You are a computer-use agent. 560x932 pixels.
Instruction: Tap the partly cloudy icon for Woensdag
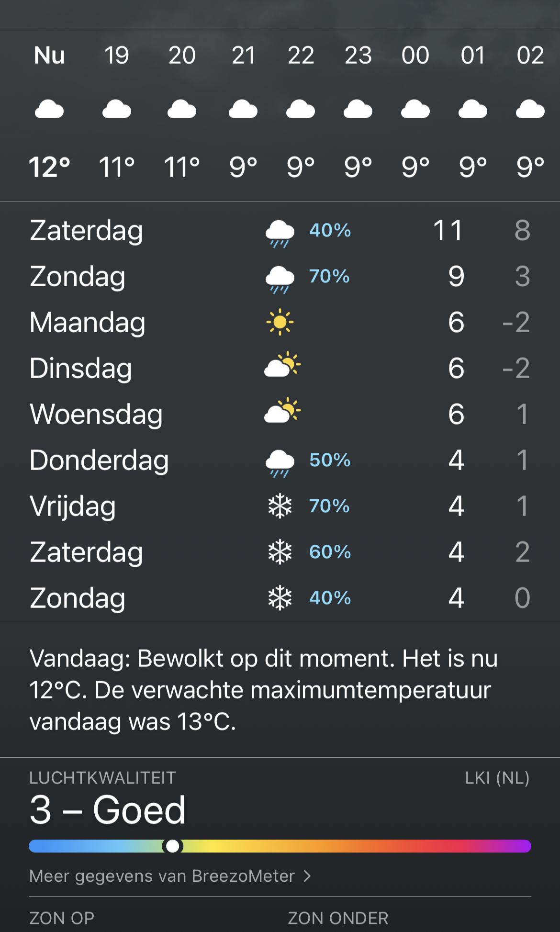(x=282, y=411)
